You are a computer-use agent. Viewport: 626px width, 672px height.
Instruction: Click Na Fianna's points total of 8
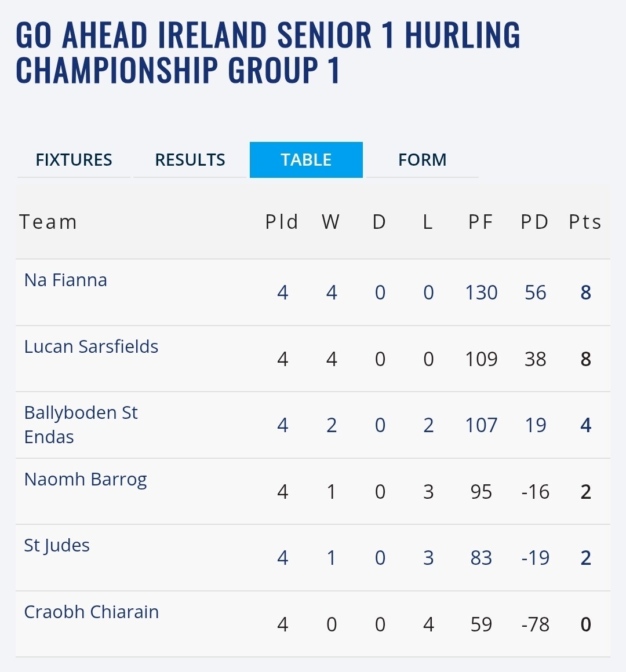pos(585,293)
